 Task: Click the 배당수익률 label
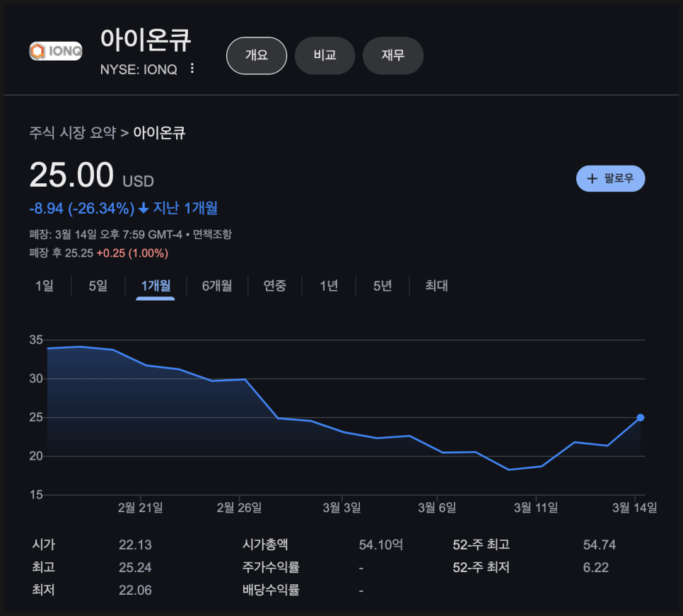[271, 591]
